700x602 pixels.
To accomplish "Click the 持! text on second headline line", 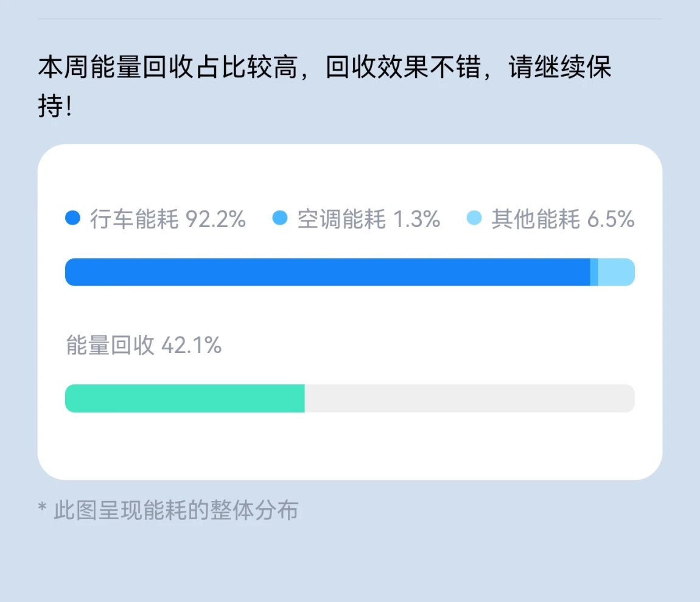I will (55, 107).
